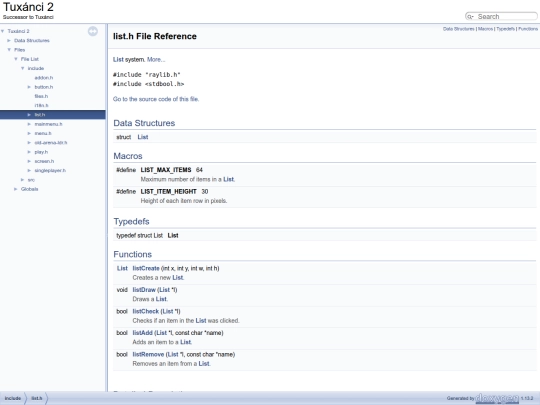
Task: Expand the Data Structures tree node
Action: click(x=9, y=40)
